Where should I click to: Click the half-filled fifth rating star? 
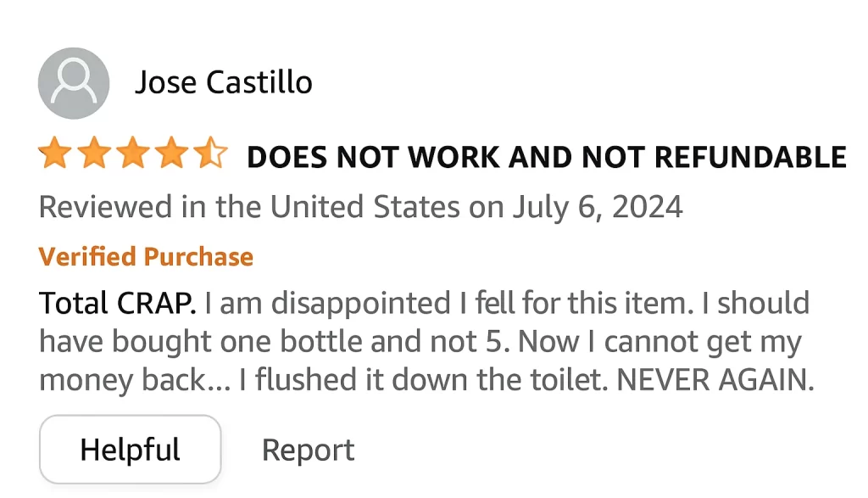(209, 155)
